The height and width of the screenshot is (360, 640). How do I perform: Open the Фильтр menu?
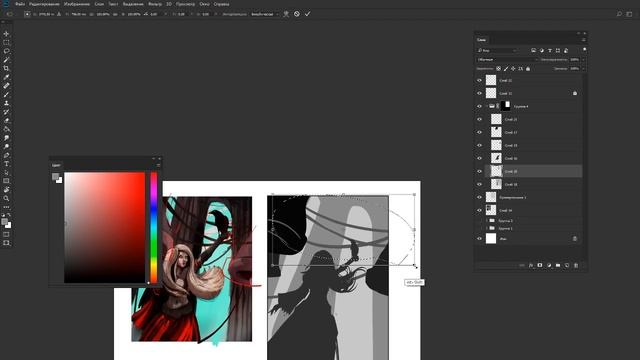[155, 4]
